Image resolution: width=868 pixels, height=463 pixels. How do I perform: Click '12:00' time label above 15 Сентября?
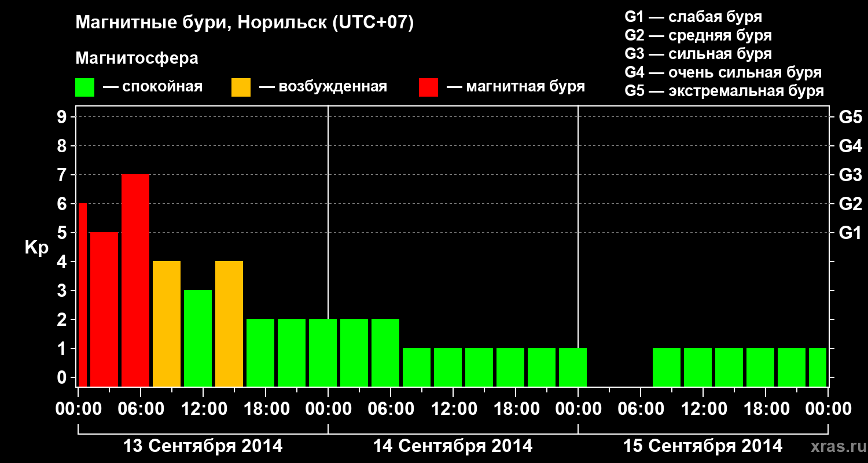point(703,409)
